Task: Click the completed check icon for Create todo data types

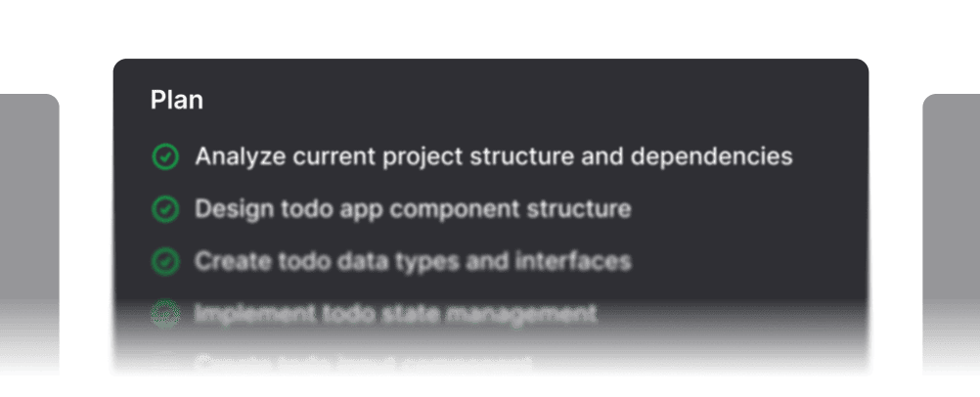Action: pyautogui.click(x=165, y=262)
